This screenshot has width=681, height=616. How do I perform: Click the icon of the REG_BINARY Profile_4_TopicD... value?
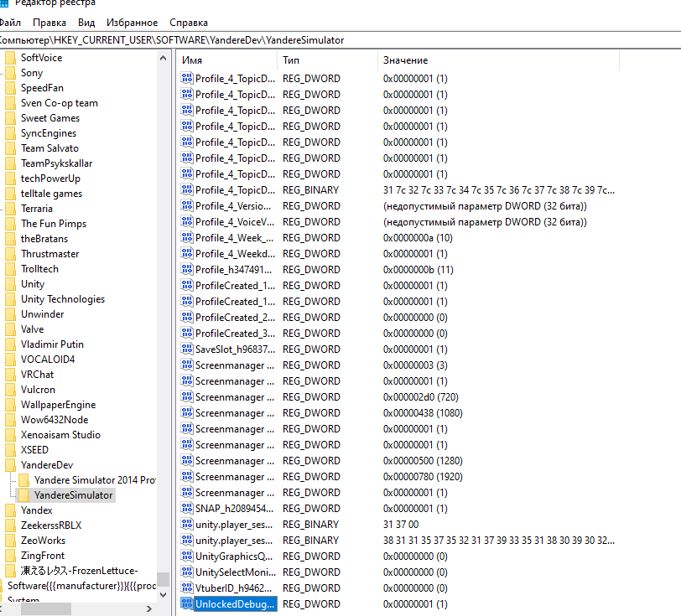187,190
